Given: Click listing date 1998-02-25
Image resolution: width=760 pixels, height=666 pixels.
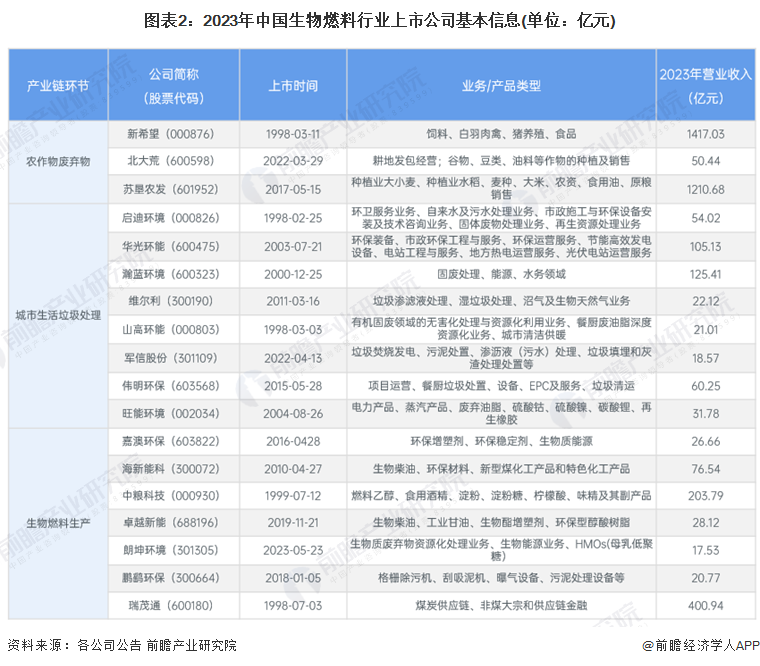Looking at the screenshot, I should (293, 218).
